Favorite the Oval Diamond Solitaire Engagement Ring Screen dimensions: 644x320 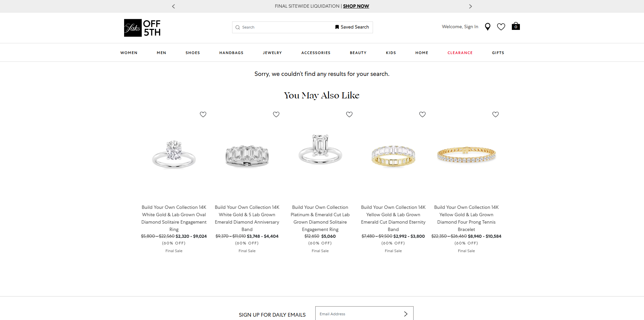pyautogui.click(x=203, y=114)
